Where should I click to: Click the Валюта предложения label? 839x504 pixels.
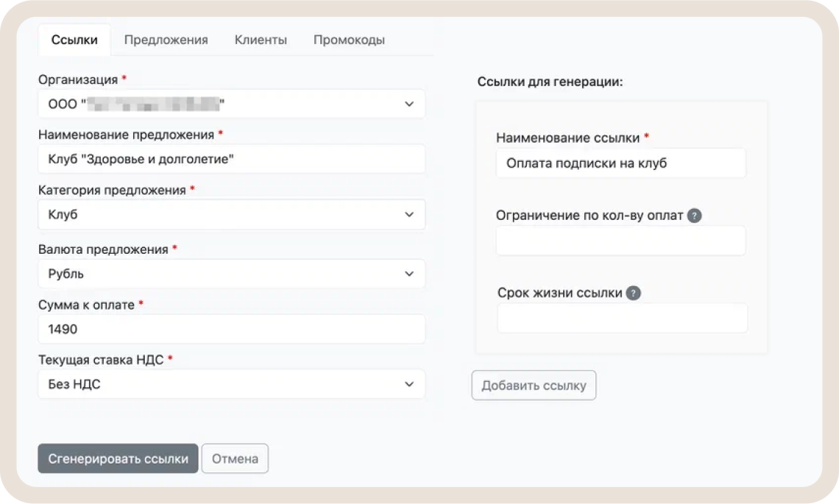(x=103, y=250)
